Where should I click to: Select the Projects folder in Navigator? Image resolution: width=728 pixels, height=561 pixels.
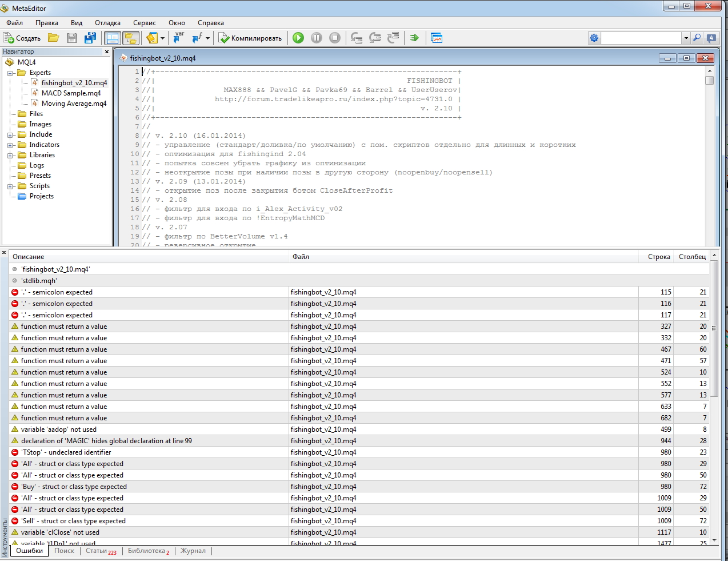[41, 196]
